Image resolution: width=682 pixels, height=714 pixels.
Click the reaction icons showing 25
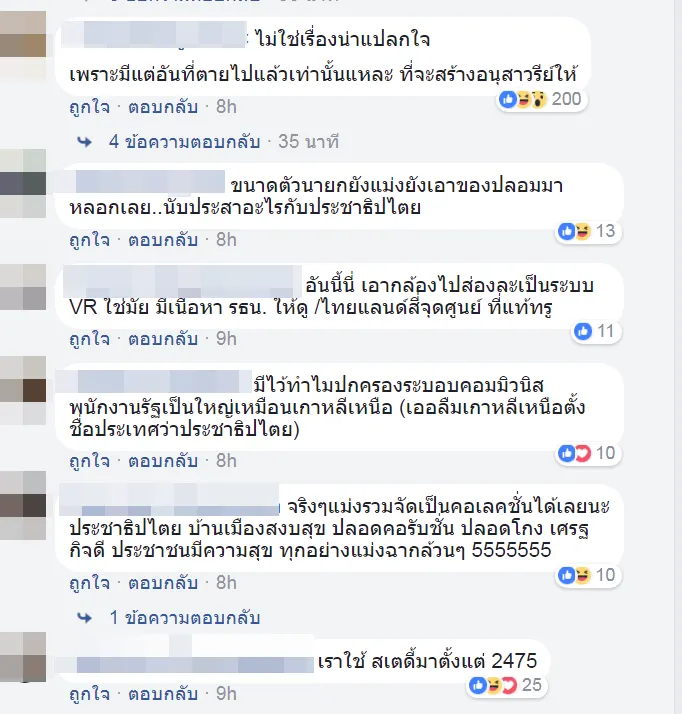tap(506, 685)
